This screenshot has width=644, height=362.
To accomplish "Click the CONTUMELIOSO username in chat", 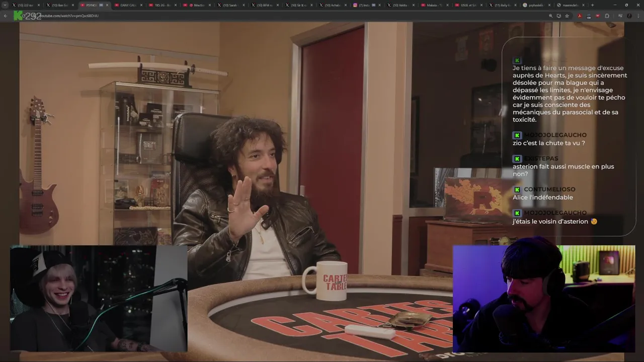I will 549,190.
